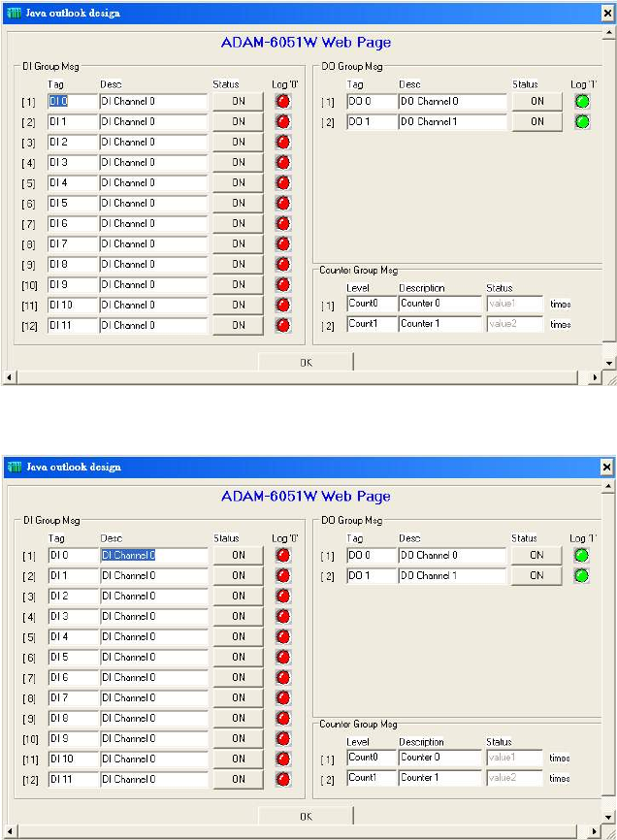The image size is (617, 840).
Task: Select the DI 9 tag field in lower window
Action: click(x=74, y=738)
